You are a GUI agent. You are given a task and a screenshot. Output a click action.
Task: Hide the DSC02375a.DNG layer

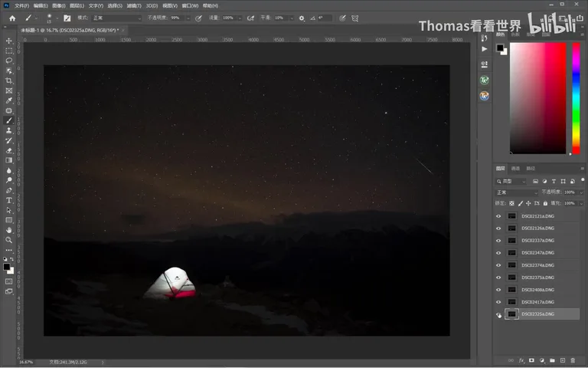[x=498, y=278]
